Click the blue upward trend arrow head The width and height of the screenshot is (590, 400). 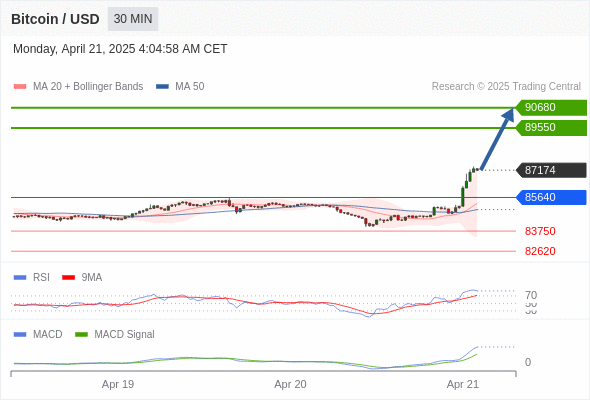(509, 114)
